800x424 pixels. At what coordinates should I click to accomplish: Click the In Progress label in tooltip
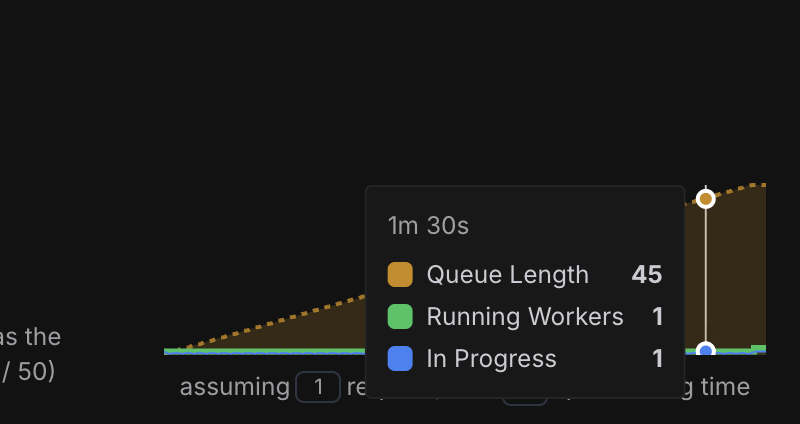point(491,359)
